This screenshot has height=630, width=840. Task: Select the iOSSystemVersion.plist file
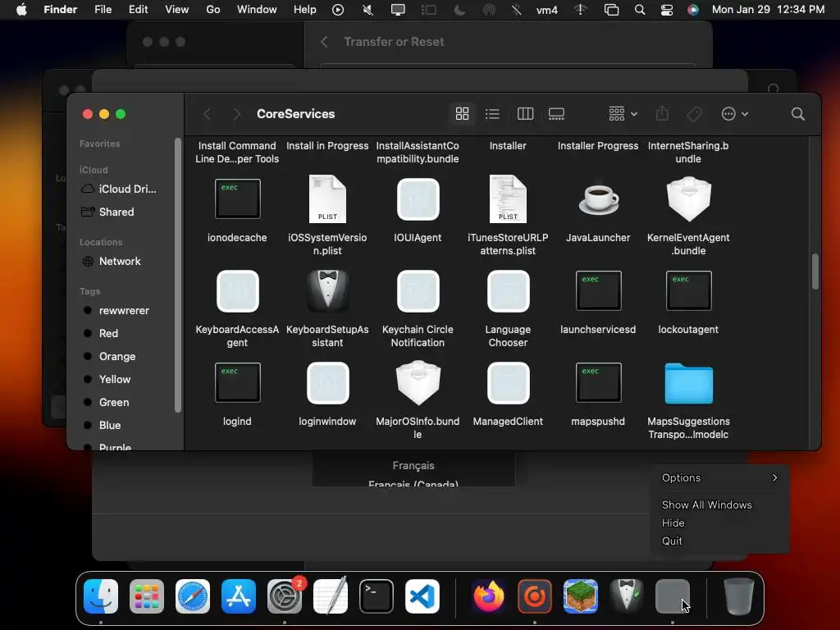(327, 199)
